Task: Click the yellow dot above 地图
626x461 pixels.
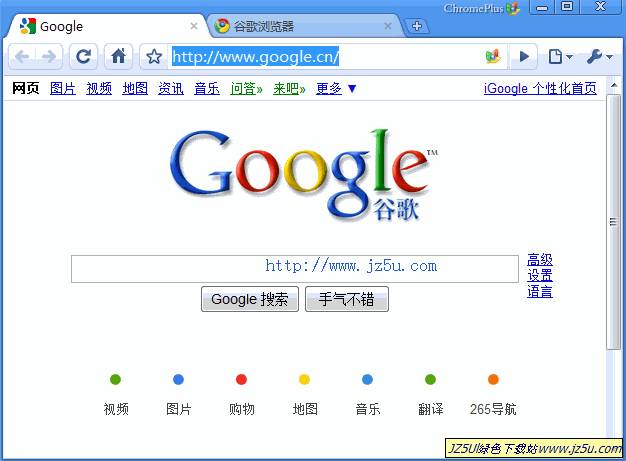Action: tap(304, 379)
